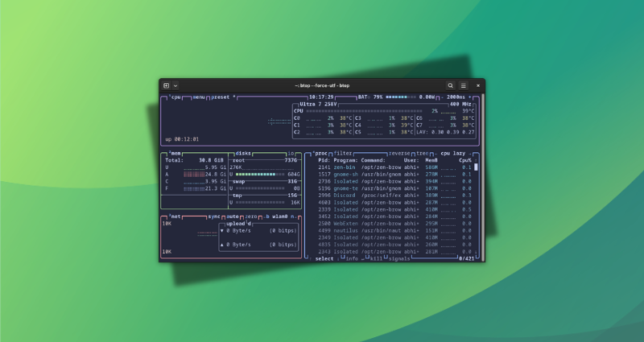Select next sort column right of cpu lazy
644x342 pixels.
(x=470, y=154)
